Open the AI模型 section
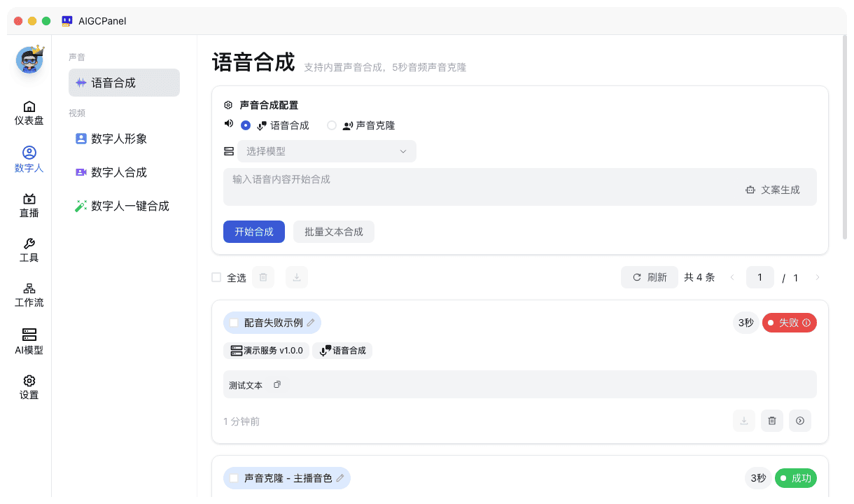854x504 pixels. (29, 342)
